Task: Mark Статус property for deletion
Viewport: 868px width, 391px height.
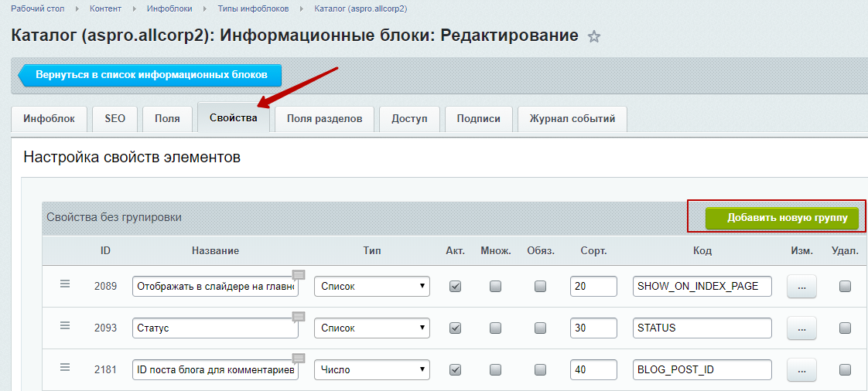Action: [x=845, y=328]
